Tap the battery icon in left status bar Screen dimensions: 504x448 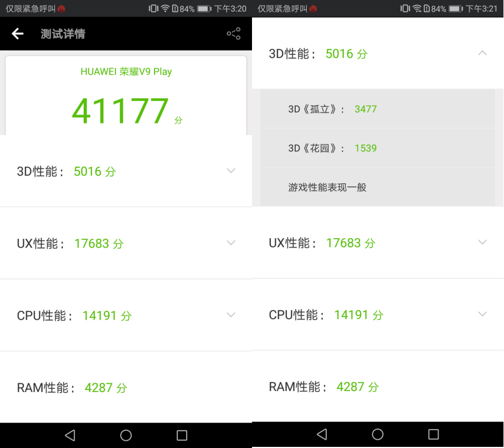[x=204, y=9]
